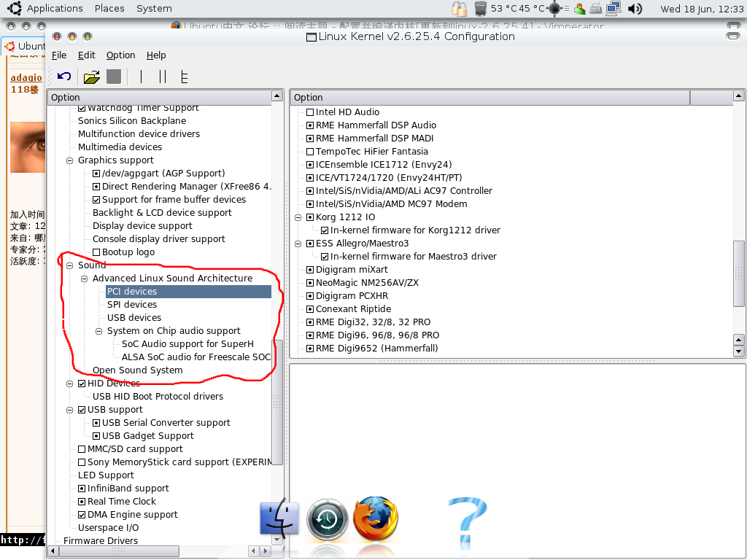Toggle RME Hammerfall DSP Audio checkbox
The height and width of the screenshot is (560, 747).
pyautogui.click(x=309, y=125)
